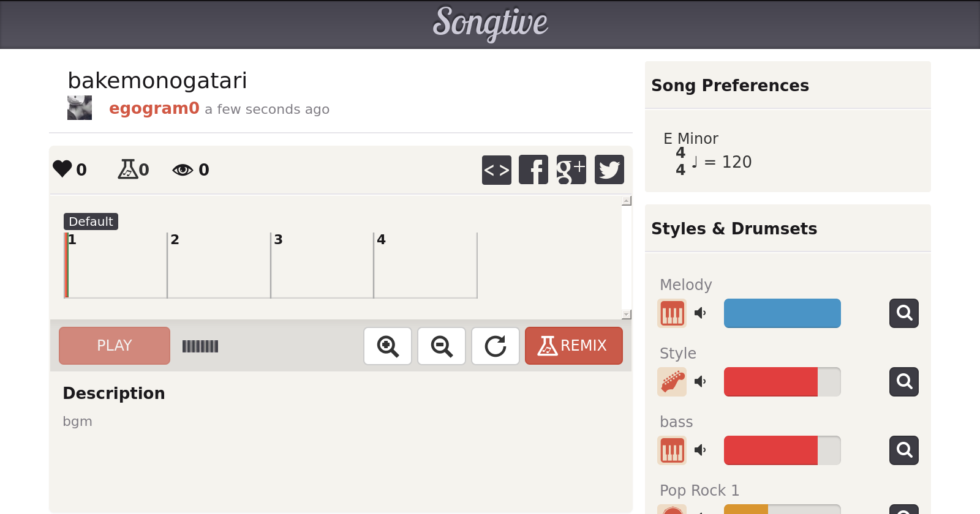Viewport: 980px width, 514px height.
Task: Click the Melody piano instrument icon
Action: click(672, 313)
